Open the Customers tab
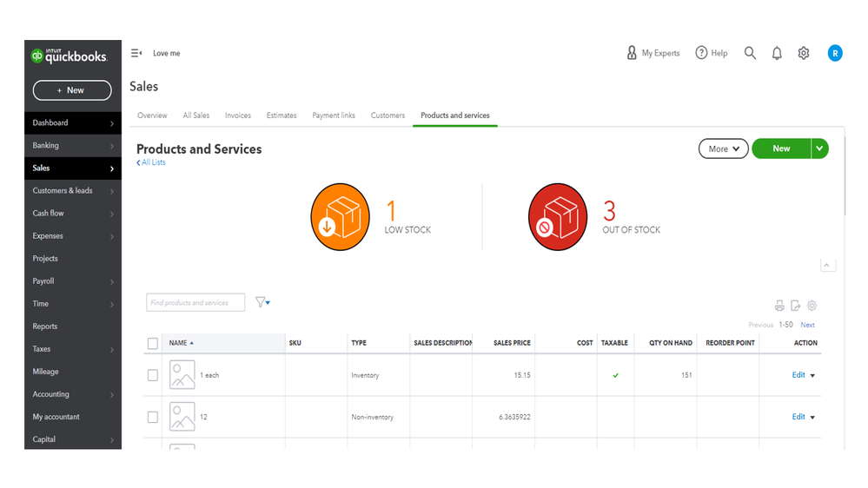 click(388, 115)
